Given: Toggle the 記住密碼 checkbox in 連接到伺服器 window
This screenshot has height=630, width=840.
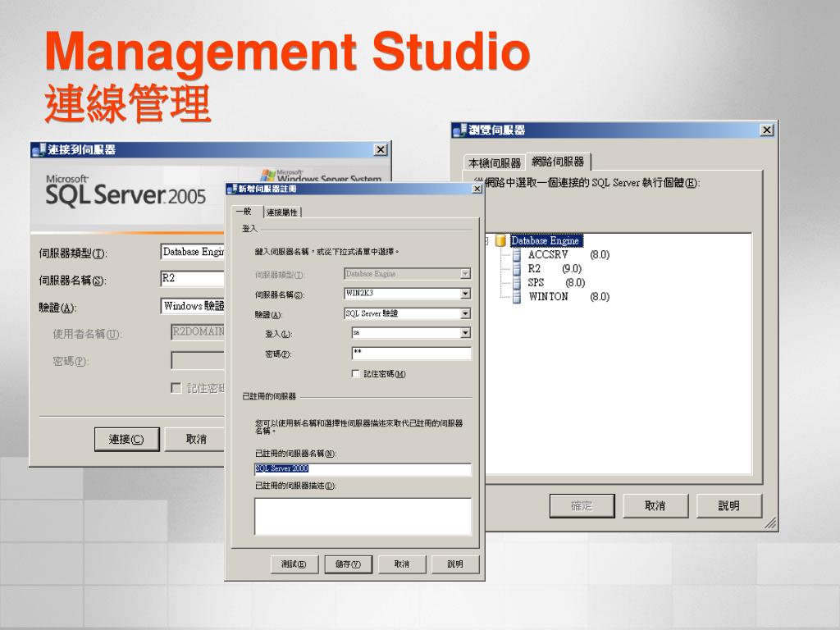Looking at the screenshot, I should [x=176, y=387].
